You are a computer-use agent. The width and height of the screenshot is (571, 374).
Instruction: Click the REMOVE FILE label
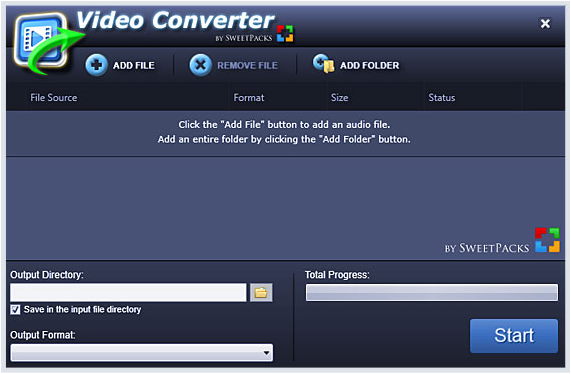tap(247, 66)
